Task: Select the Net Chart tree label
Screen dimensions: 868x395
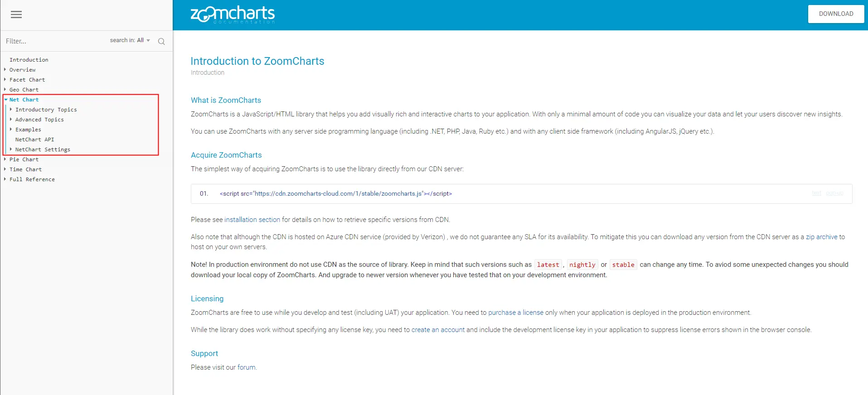Action: pyautogui.click(x=24, y=100)
